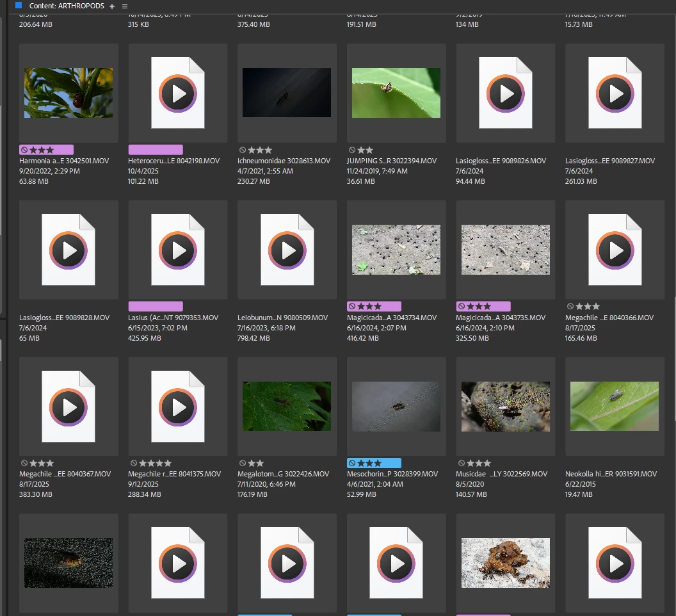Click the file size 19.47 MB
This screenshot has height=616, width=676.
tap(579, 495)
